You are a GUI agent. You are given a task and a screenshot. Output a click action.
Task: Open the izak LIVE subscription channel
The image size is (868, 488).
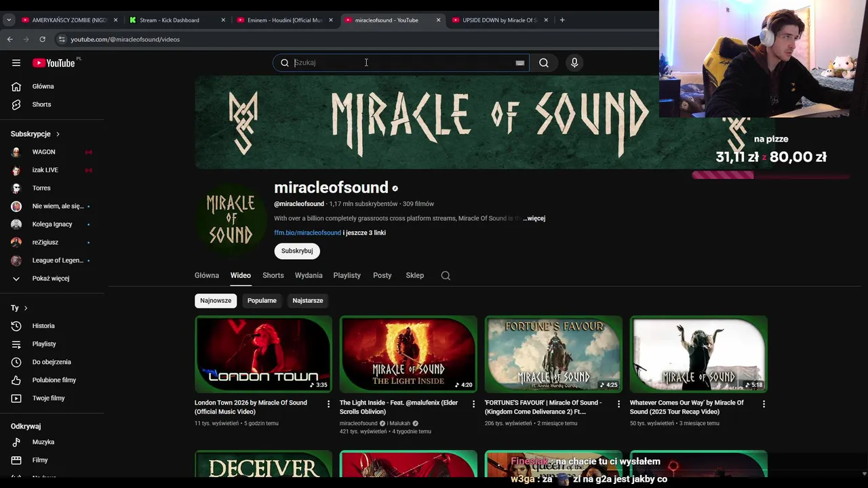click(52, 170)
